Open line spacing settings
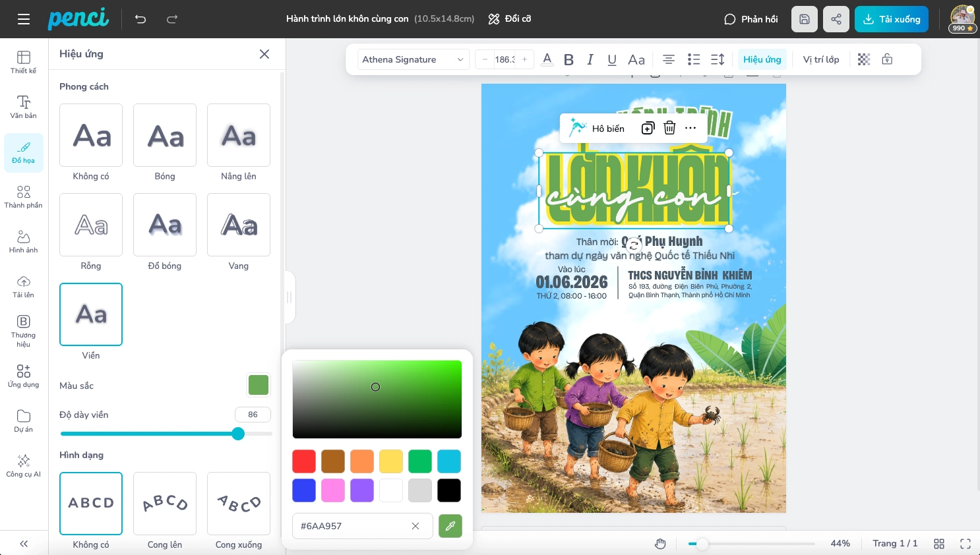This screenshot has height=555, width=980. click(718, 59)
